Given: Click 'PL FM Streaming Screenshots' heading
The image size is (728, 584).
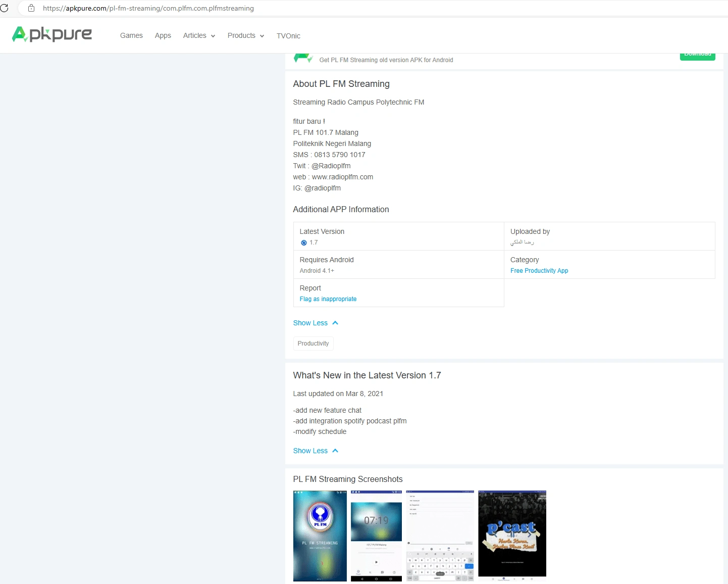Looking at the screenshot, I should 348,479.
